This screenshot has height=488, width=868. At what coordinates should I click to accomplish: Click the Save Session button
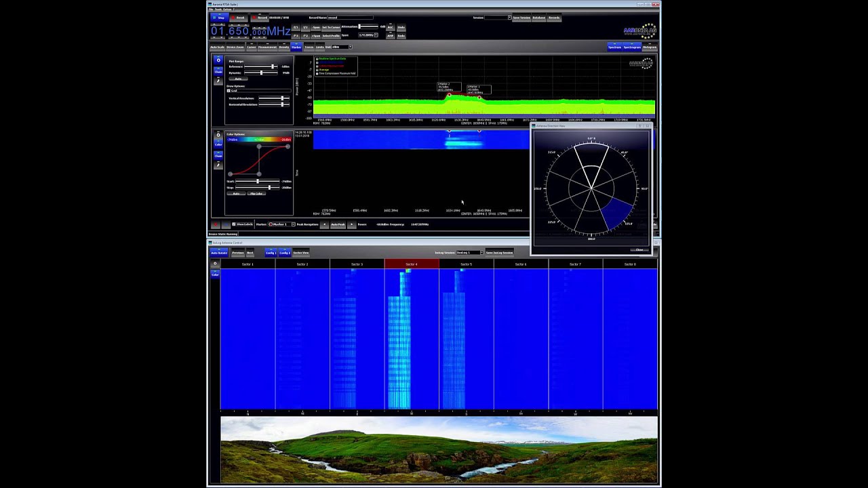click(x=521, y=18)
